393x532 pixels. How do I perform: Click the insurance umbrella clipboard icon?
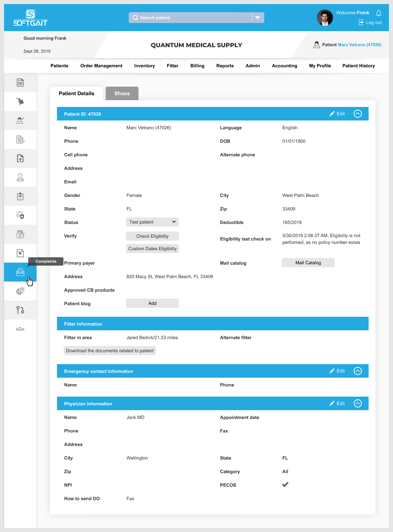[x=20, y=196]
